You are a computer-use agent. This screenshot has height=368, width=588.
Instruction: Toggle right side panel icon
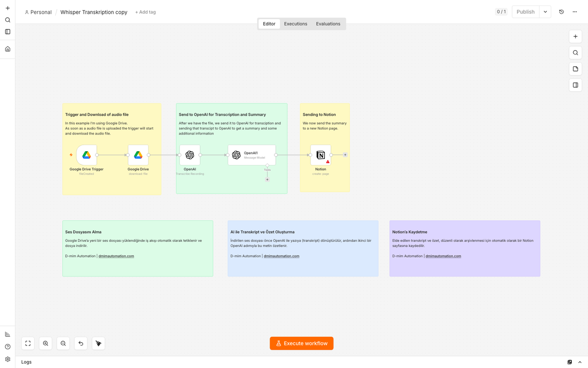575,85
